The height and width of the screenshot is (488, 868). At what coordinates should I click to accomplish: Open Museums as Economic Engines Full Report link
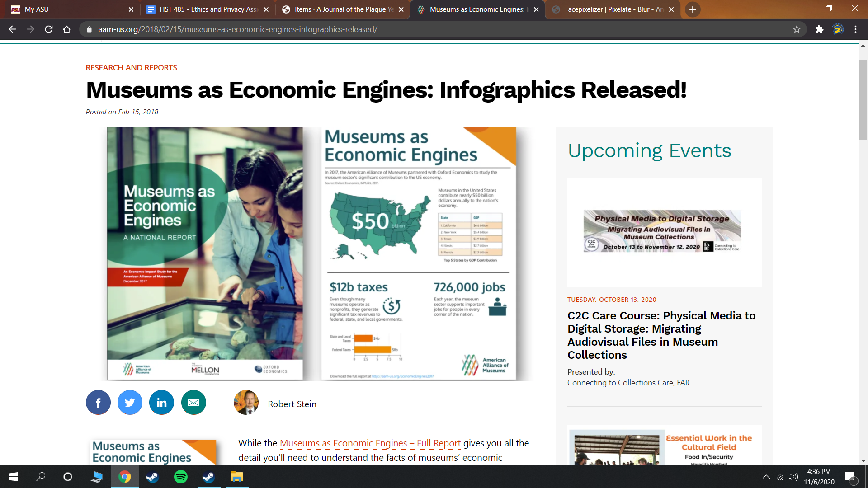[x=370, y=443]
